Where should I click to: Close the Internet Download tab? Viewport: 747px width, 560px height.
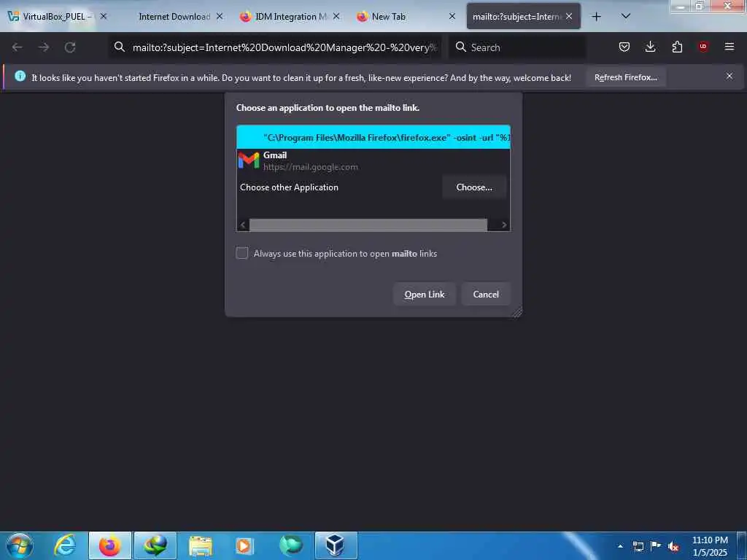pos(220,16)
